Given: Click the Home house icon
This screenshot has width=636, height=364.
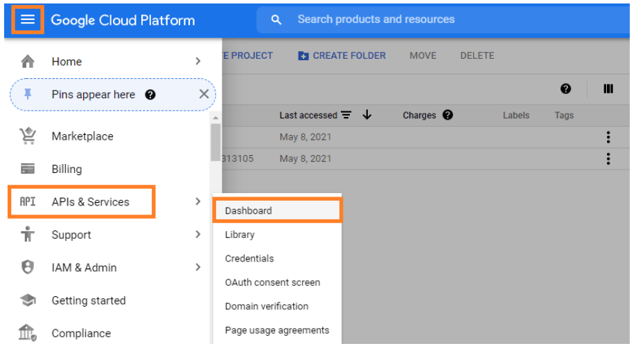Looking at the screenshot, I should (28, 62).
